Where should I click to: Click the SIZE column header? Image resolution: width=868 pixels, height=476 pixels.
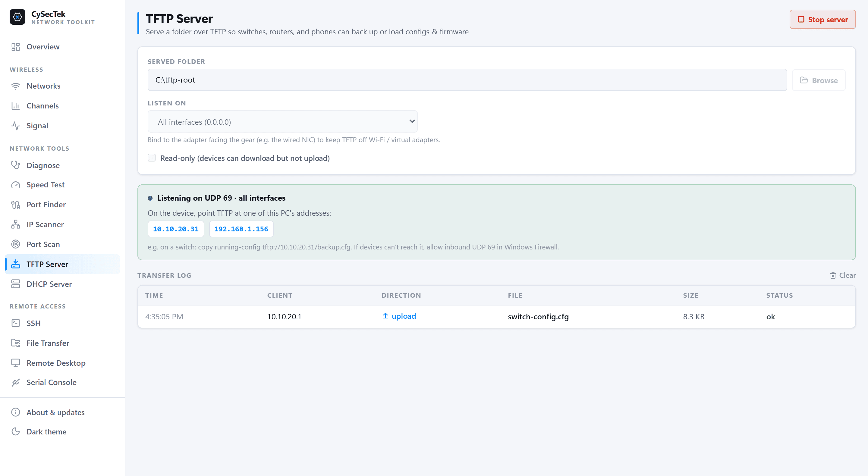click(690, 296)
